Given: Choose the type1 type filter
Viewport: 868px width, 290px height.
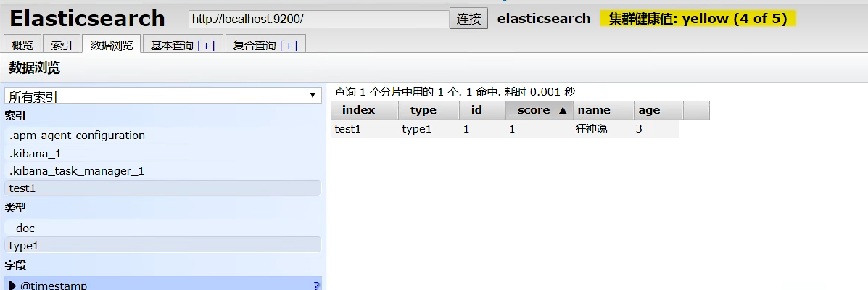Looking at the screenshot, I should (162, 245).
